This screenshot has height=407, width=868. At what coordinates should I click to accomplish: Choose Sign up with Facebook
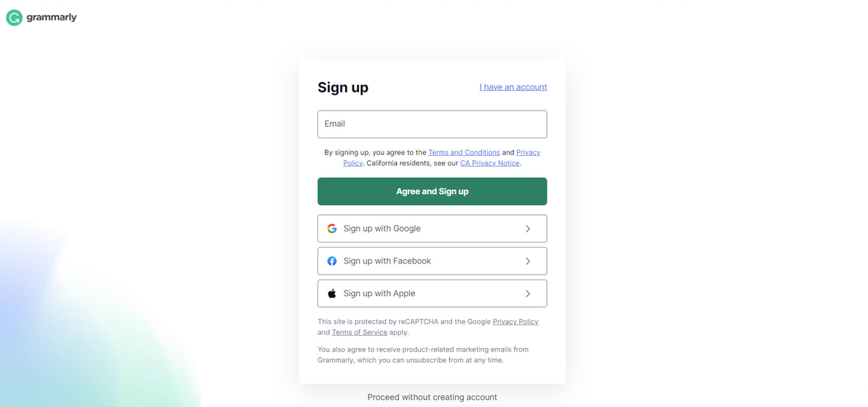pos(432,261)
